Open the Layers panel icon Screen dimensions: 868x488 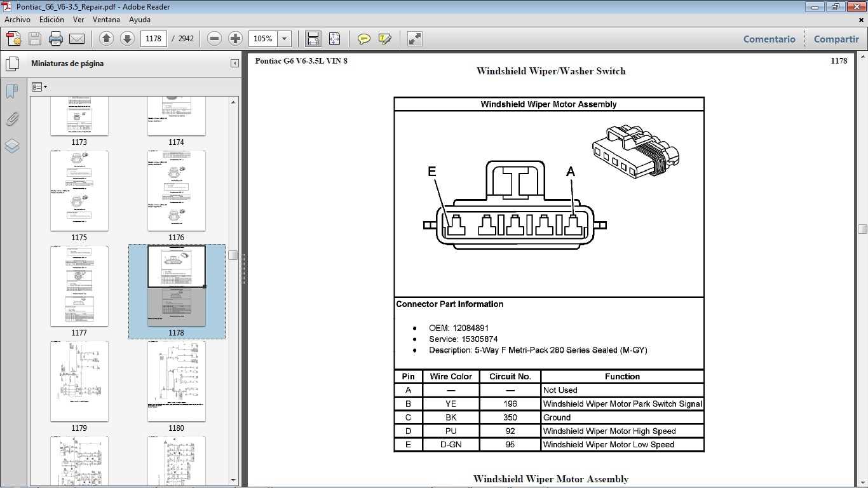point(12,146)
